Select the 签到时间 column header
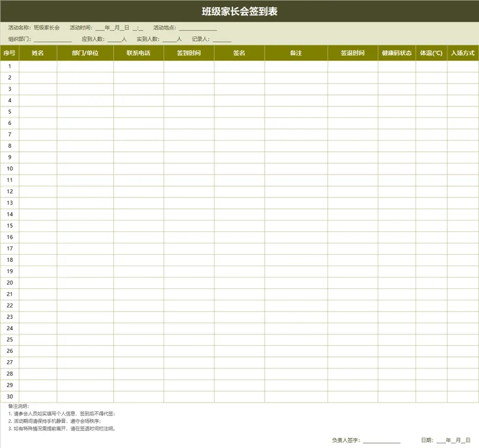Image resolution: width=479 pixels, height=448 pixels. click(189, 53)
